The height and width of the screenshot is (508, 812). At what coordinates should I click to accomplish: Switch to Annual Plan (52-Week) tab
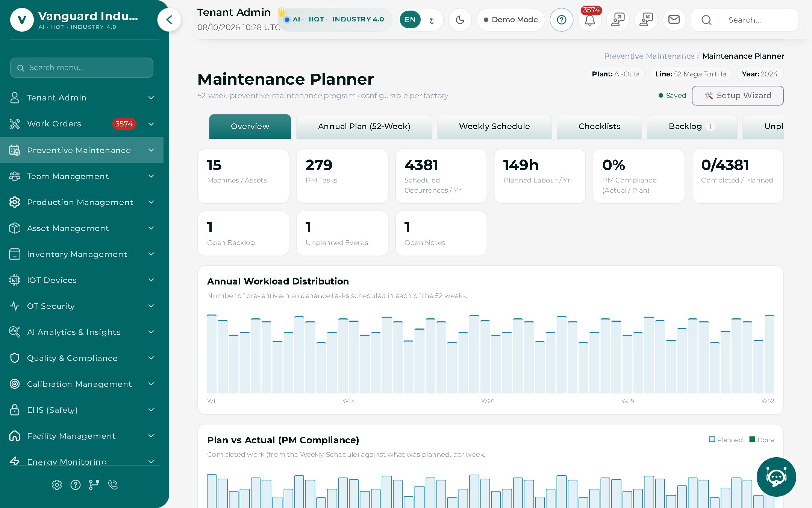coord(364,126)
